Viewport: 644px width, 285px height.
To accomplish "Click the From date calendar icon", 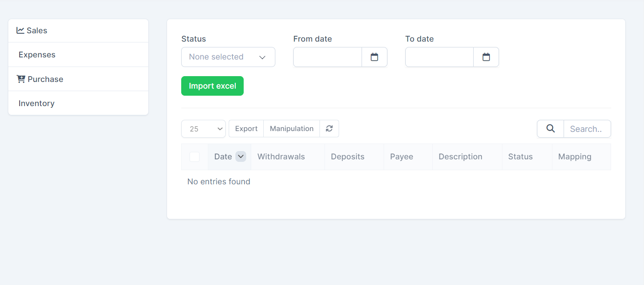I will pyautogui.click(x=374, y=57).
